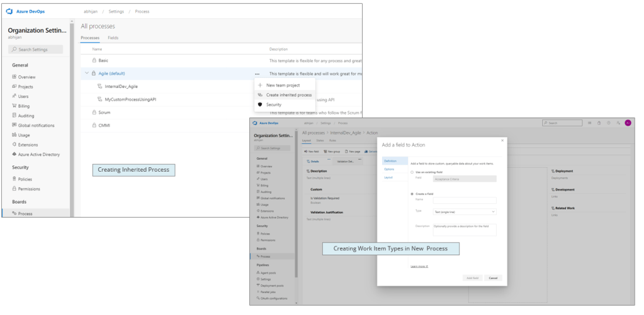
Task: Click the Search Settings box in the sidebar
Action: pos(36,49)
